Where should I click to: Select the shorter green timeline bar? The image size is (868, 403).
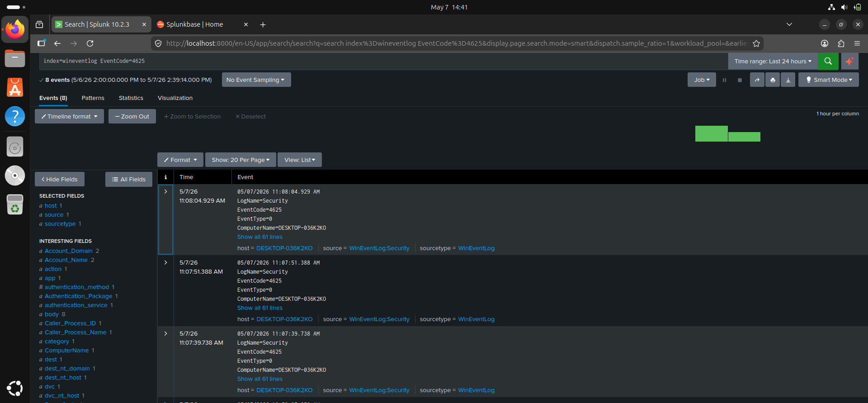(x=744, y=137)
